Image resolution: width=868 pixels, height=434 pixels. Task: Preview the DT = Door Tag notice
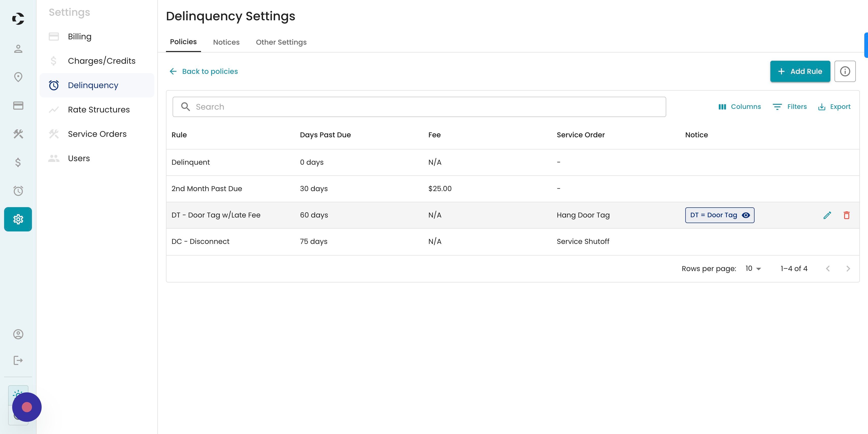(x=746, y=215)
